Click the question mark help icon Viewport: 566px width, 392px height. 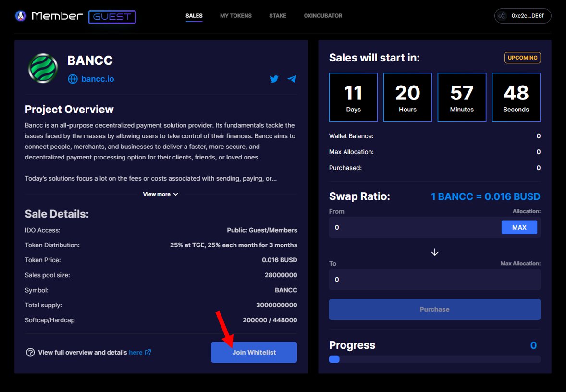[x=30, y=352]
